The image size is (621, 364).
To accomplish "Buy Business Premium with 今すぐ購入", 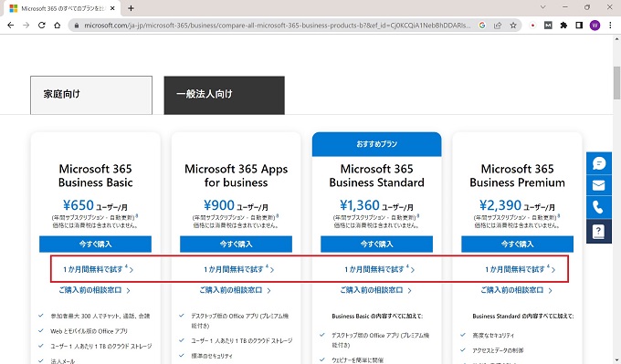I will [x=517, y=244].
